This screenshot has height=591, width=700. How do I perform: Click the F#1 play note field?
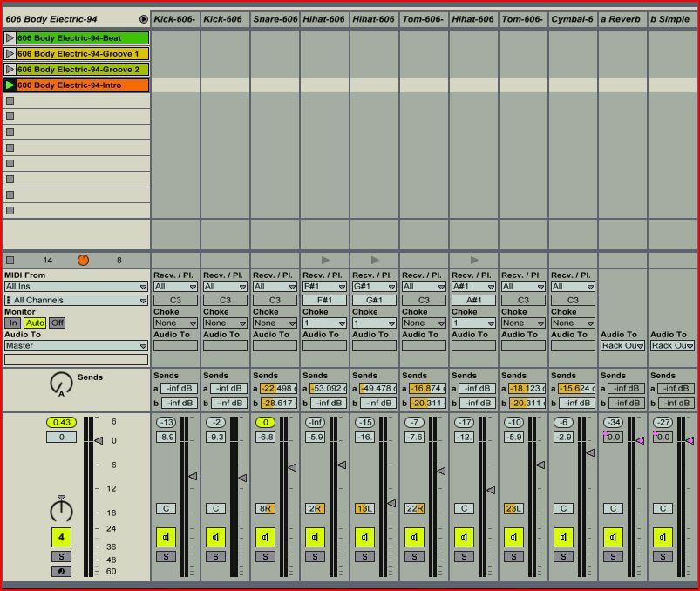(x=324, y=301)
